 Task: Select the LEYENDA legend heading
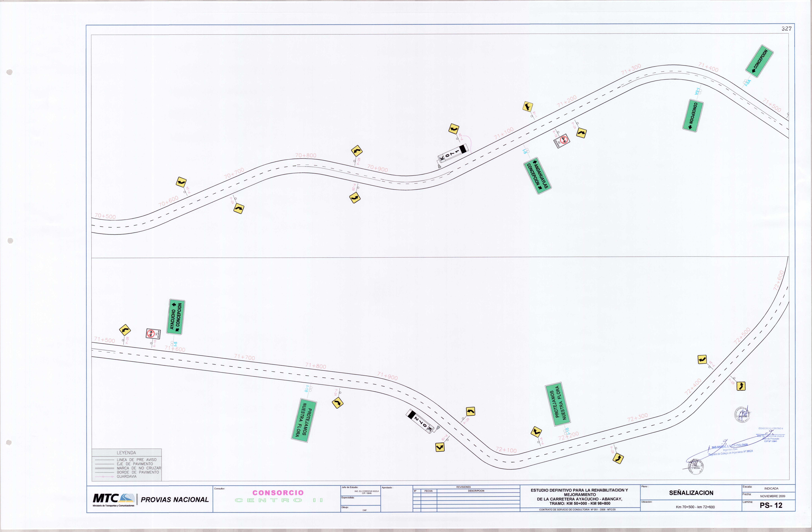[126, 453]
